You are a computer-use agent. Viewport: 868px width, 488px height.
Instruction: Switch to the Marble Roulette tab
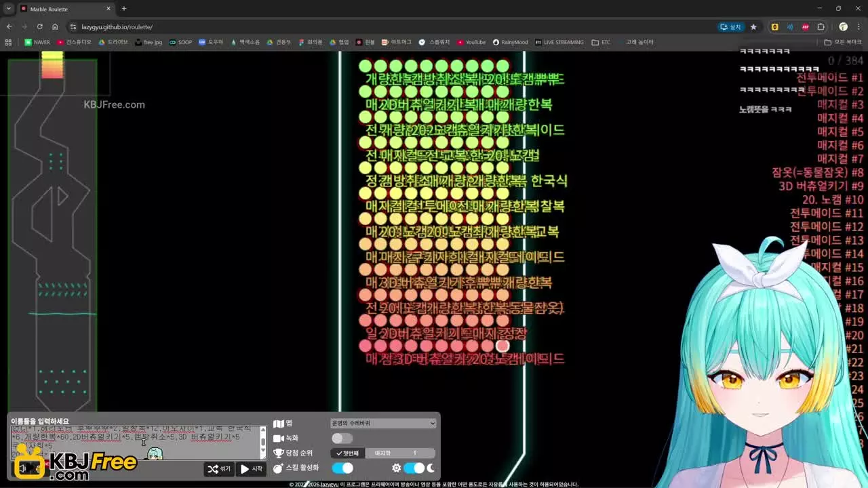pyautogui.click(x=66, y=9)
